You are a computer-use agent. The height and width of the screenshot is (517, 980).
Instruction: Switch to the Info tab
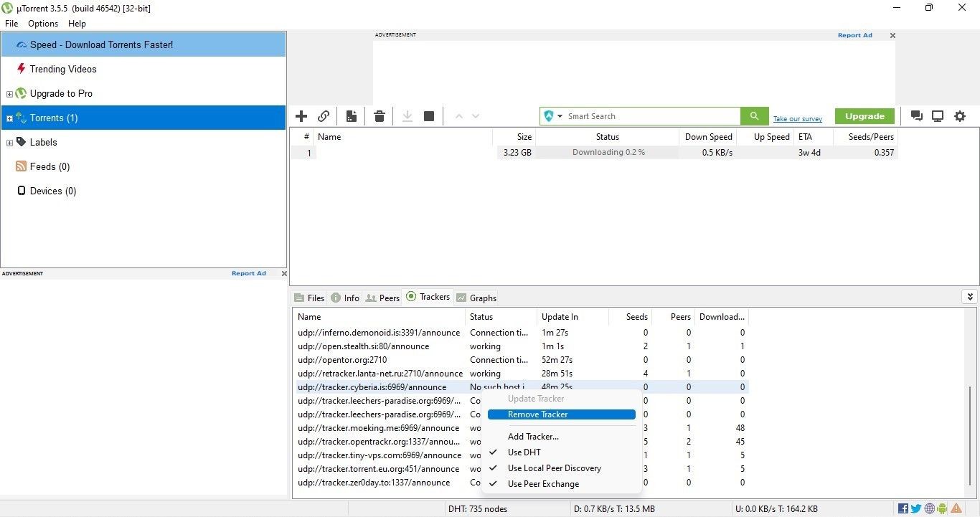(x=345, y=298)
